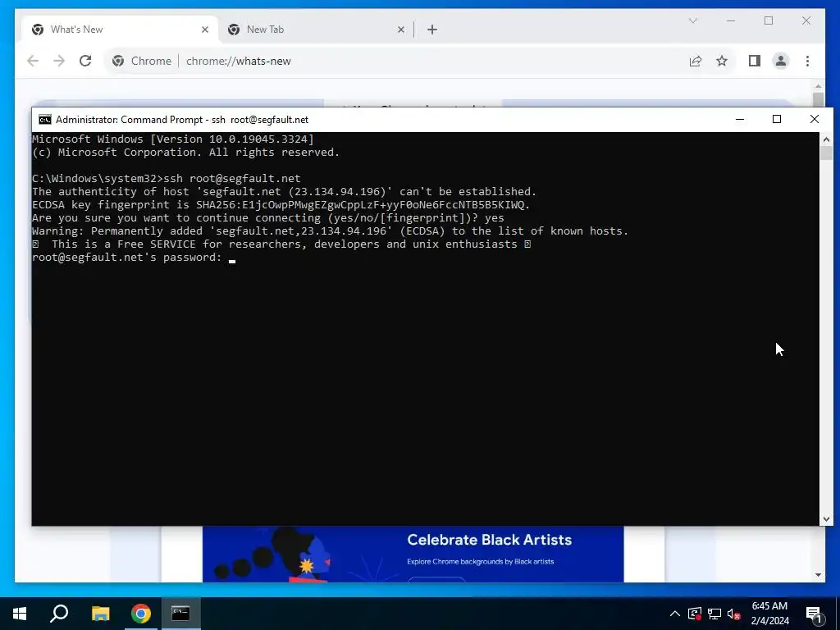Click the Chrome taskbar icon
The width and height of the screenshot is (840, 630).
pyautogui.click(x=141, y=614)
